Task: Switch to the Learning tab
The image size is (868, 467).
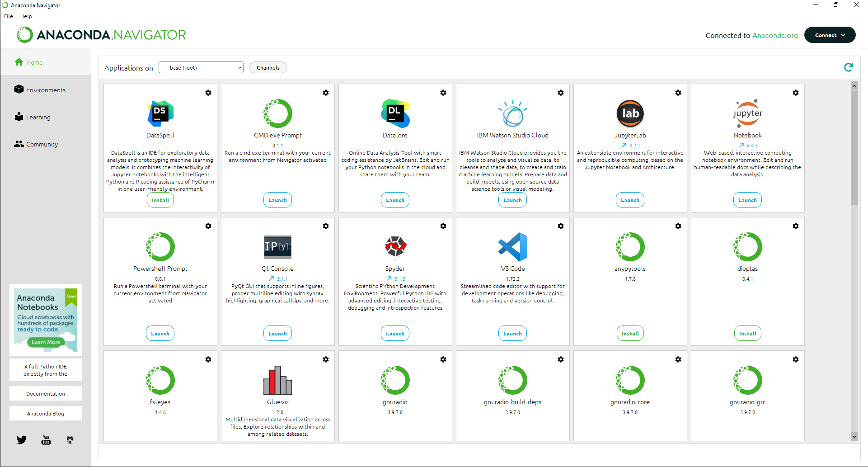Action: tap(45, 117)
